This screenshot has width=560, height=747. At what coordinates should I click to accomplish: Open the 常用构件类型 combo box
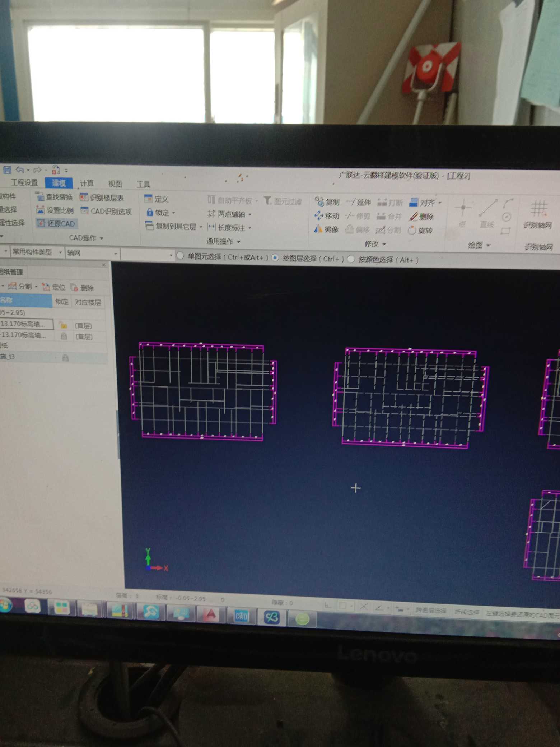(37, 252)
